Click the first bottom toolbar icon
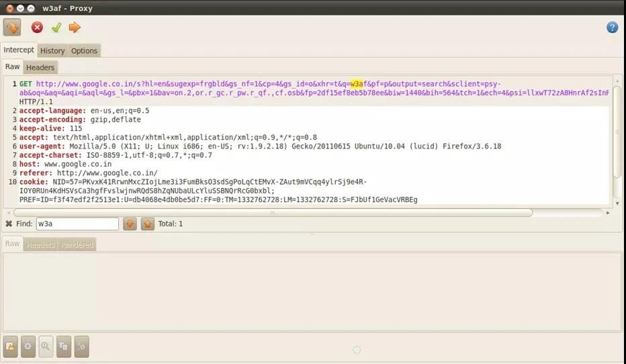 pos(11,347)
